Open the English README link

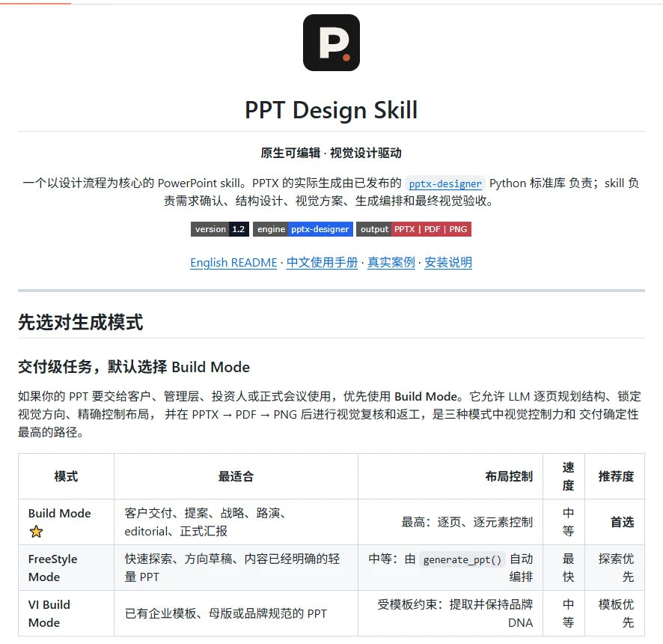coord(233,262)
